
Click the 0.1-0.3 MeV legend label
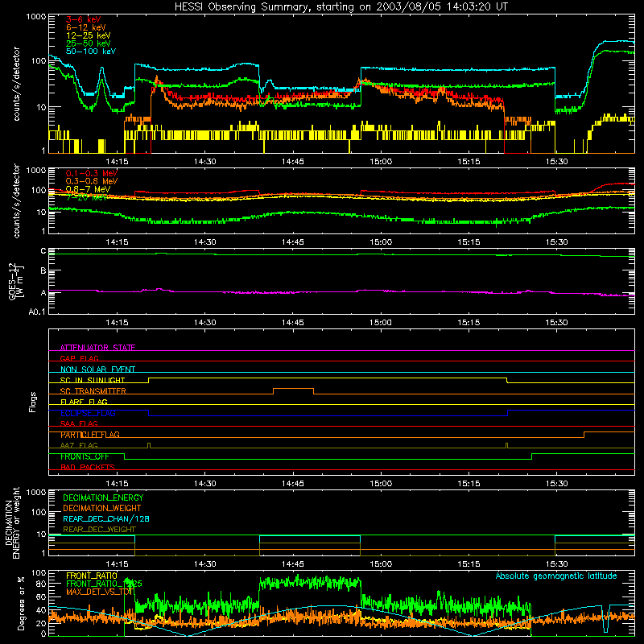point(92,173)
